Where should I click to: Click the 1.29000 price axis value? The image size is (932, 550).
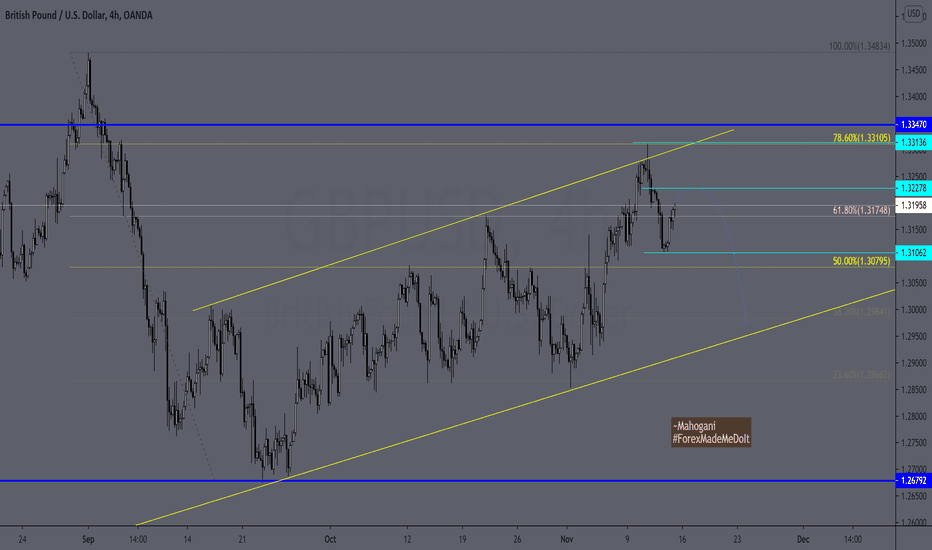[914, 363]
